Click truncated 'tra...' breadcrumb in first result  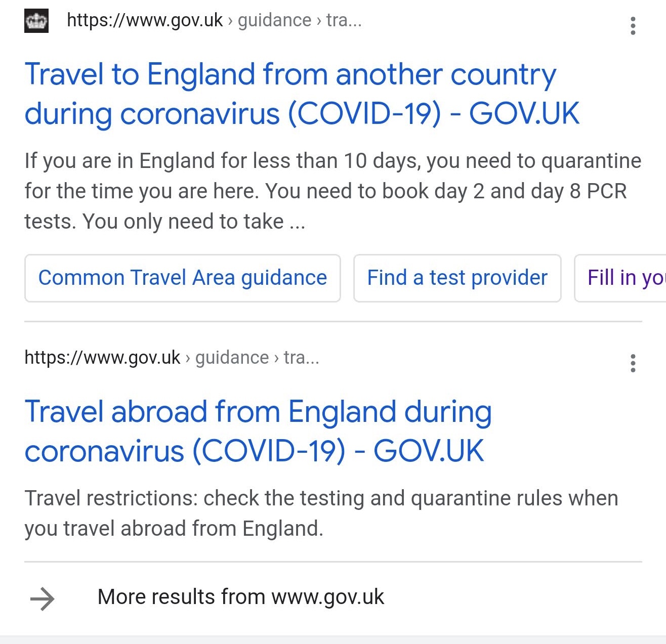point(344,20)
